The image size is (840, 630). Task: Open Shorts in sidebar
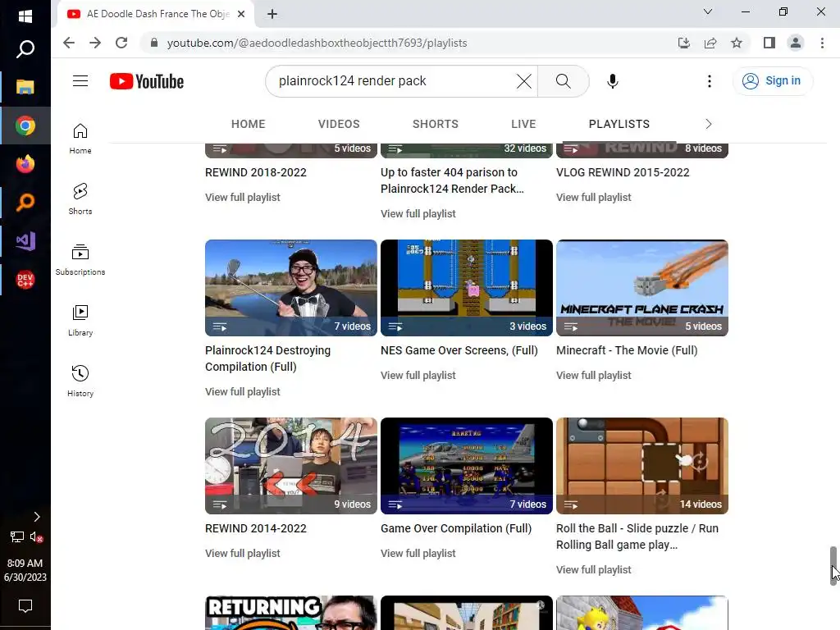(x=80, y=199)
